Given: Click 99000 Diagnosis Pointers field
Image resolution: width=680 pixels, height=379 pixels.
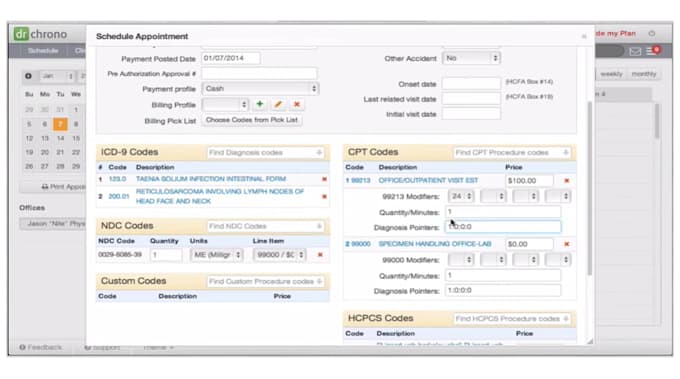Looking at the screenshot, I should [503, 291].
